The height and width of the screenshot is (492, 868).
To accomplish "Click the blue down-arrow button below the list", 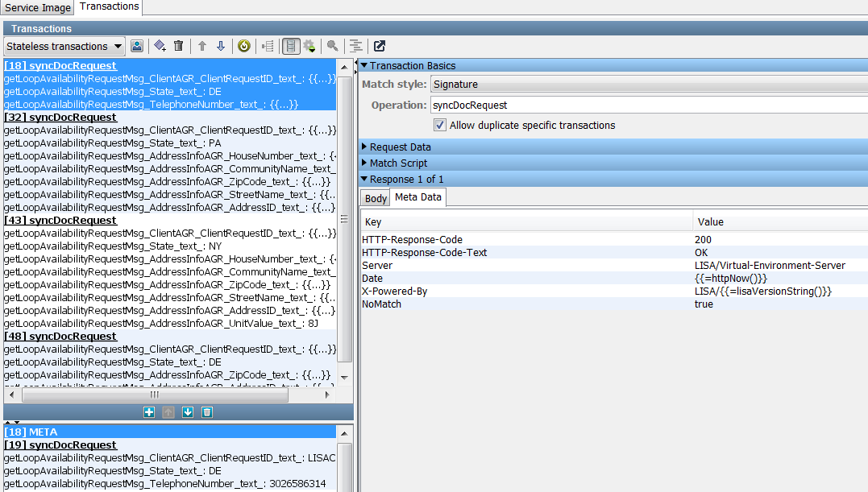I will tap(188, 412).
